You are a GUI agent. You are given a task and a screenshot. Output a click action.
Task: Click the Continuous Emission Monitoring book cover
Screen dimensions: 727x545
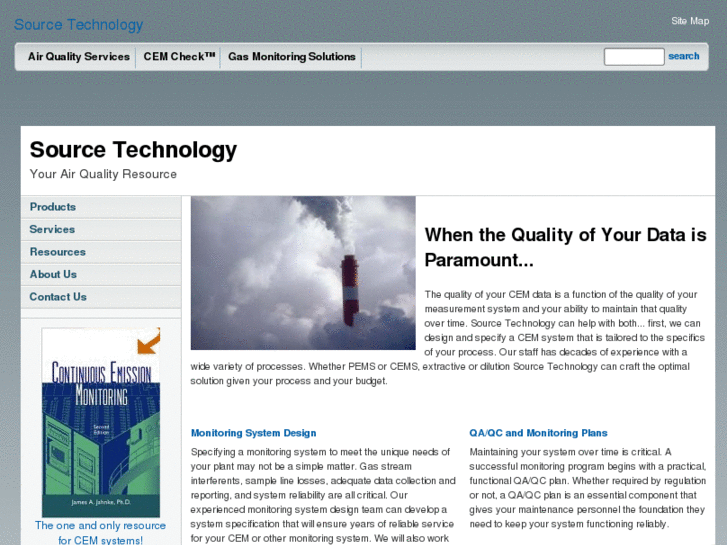[101, 423]
